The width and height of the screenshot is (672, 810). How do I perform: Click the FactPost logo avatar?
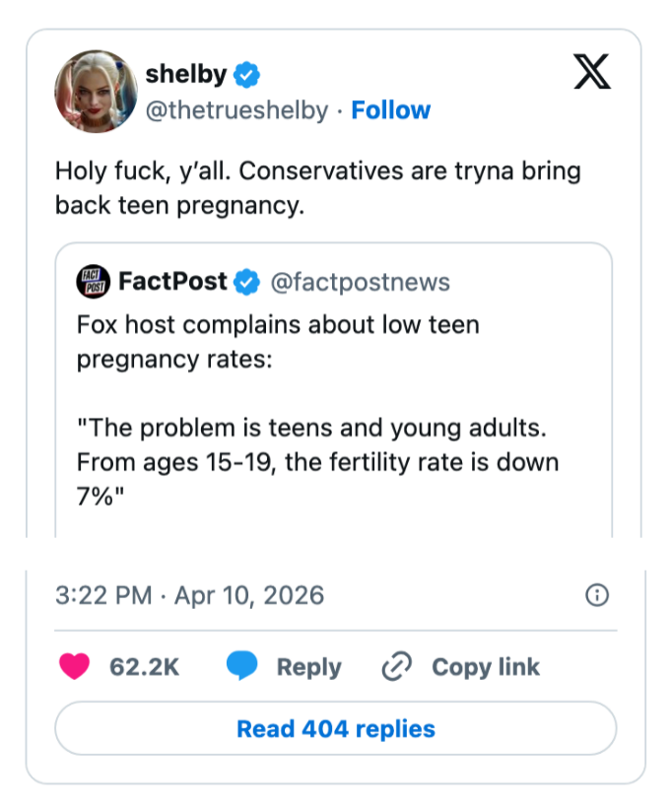(x=94, y=283)
